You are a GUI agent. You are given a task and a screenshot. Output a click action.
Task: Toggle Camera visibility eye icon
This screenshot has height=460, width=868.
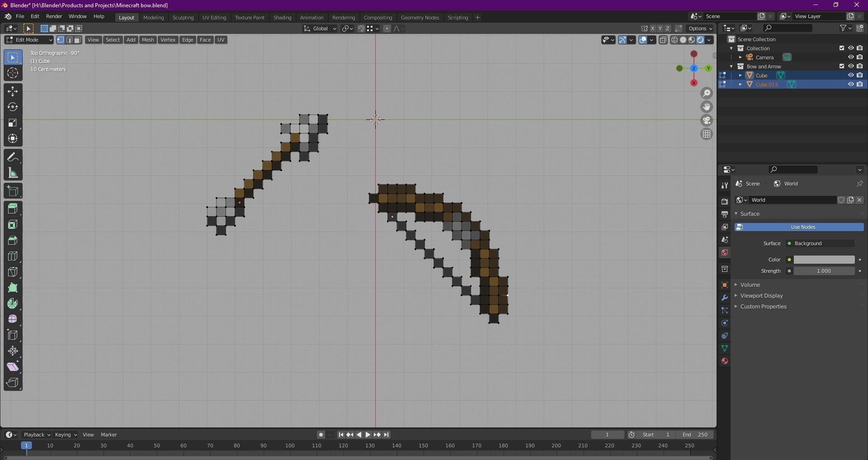tap(850, 57)
